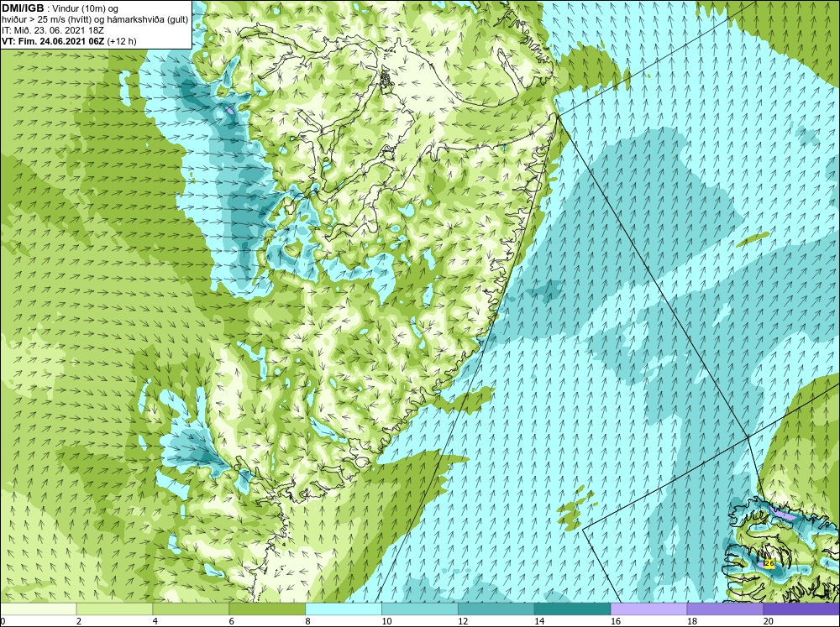Click the '0' scale label
The width and height of the screenshot is (840, 627).
click(3, 621)
